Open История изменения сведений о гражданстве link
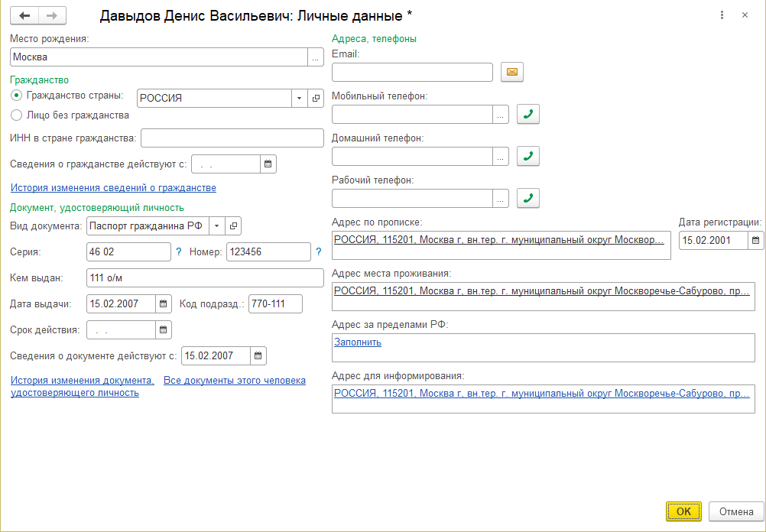 113,188
